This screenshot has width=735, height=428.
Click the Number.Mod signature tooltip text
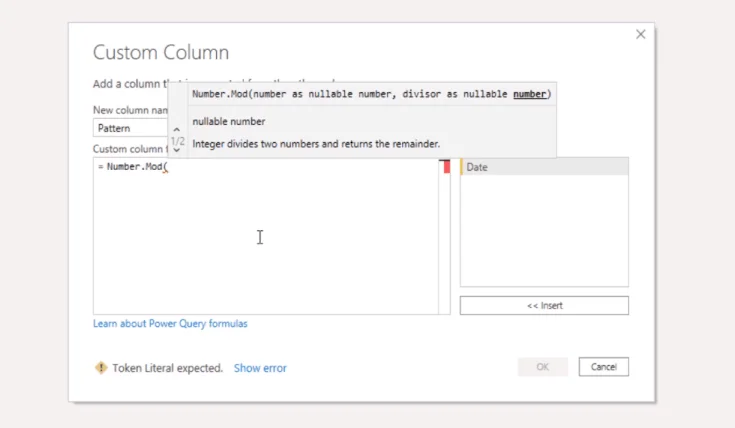(372, 94)
